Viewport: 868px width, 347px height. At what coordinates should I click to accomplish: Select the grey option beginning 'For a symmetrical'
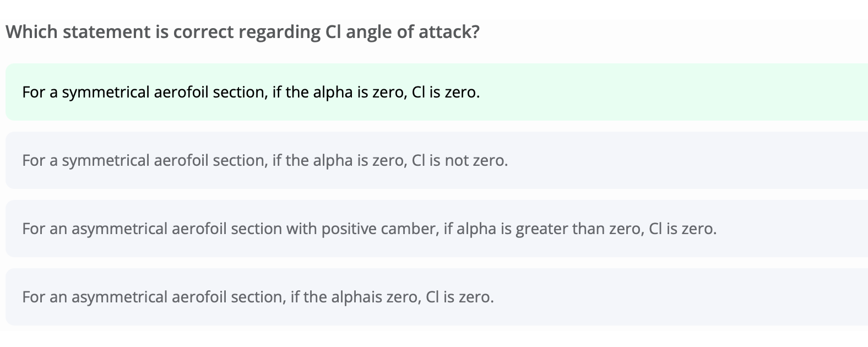click(437, 160)
